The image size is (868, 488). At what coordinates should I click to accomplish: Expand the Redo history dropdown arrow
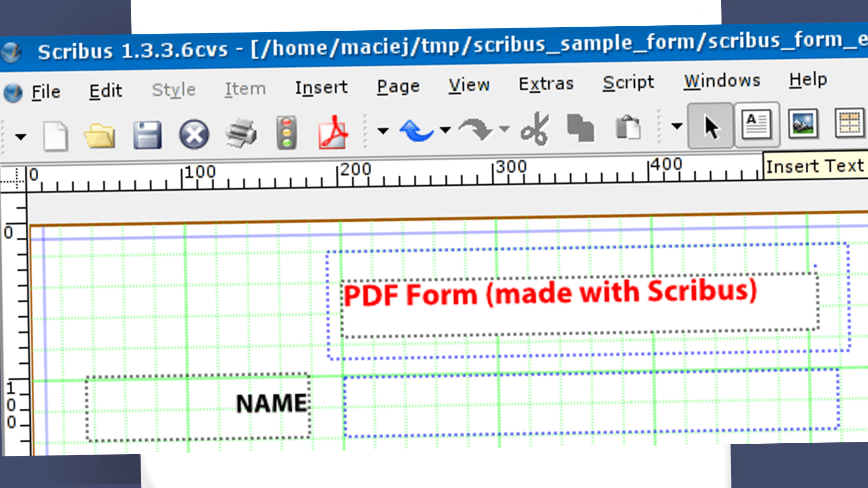coord(505,129)
